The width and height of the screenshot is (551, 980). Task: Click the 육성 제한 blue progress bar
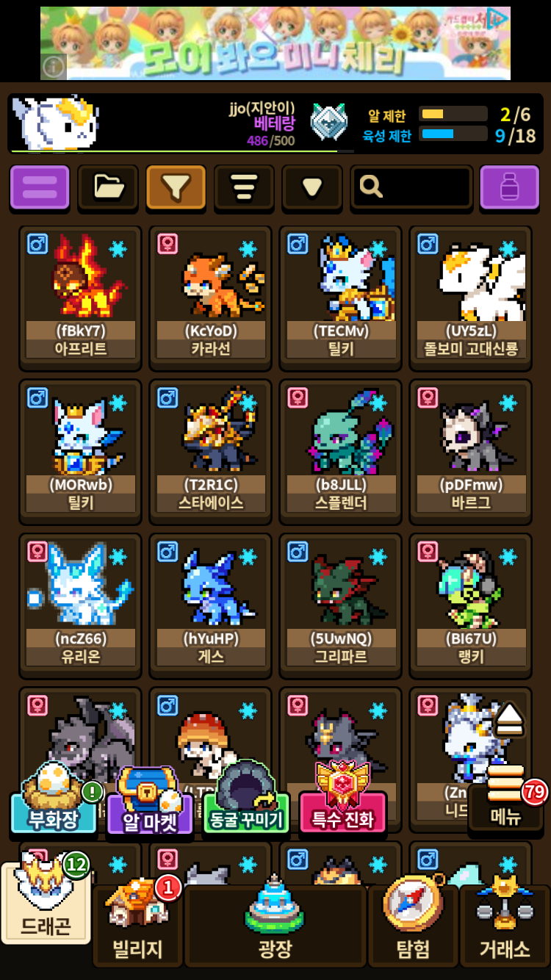pos(453,134)
